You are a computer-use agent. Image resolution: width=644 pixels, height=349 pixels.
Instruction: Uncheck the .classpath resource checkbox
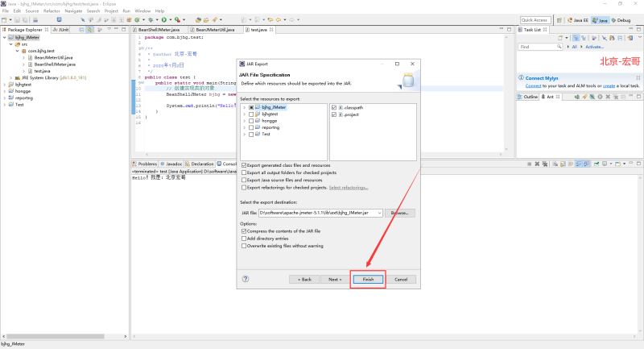[x=335, y=106]
